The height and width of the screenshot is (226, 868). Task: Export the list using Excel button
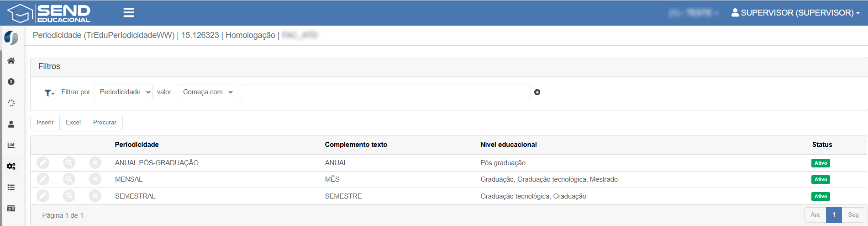73,123
